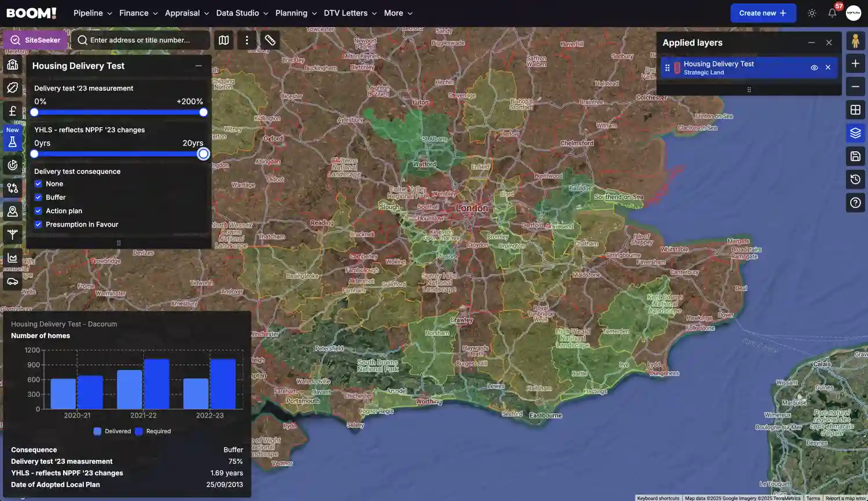Toggle the applied layers stack button
This screenshot has width=868, height=501.
click(x=855, y=133)
